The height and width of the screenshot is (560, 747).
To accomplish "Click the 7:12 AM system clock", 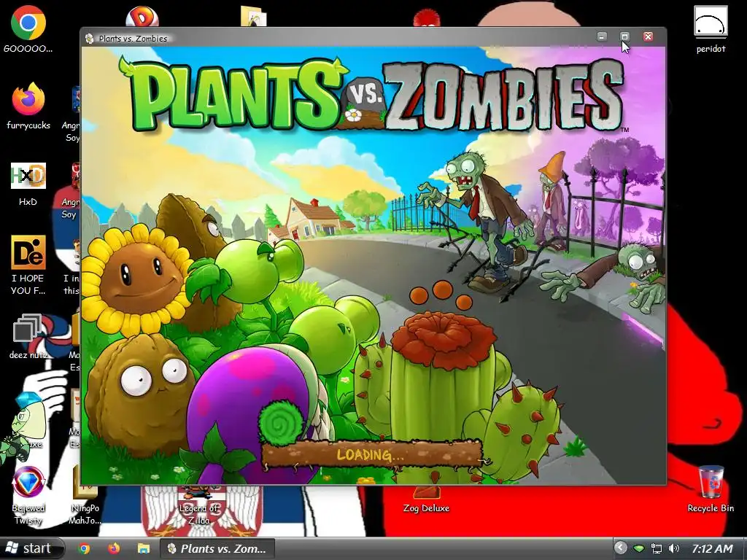I will 712,548.
